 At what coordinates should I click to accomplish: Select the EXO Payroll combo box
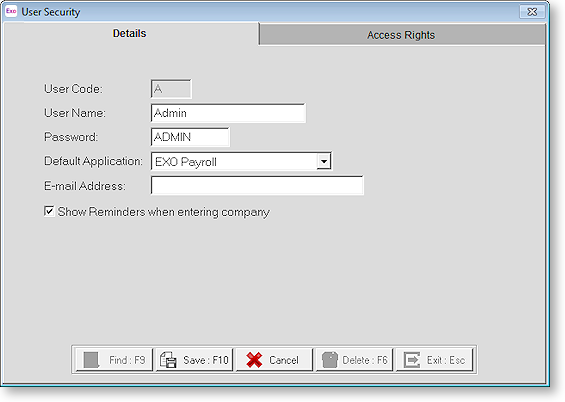tap(241, 161)
